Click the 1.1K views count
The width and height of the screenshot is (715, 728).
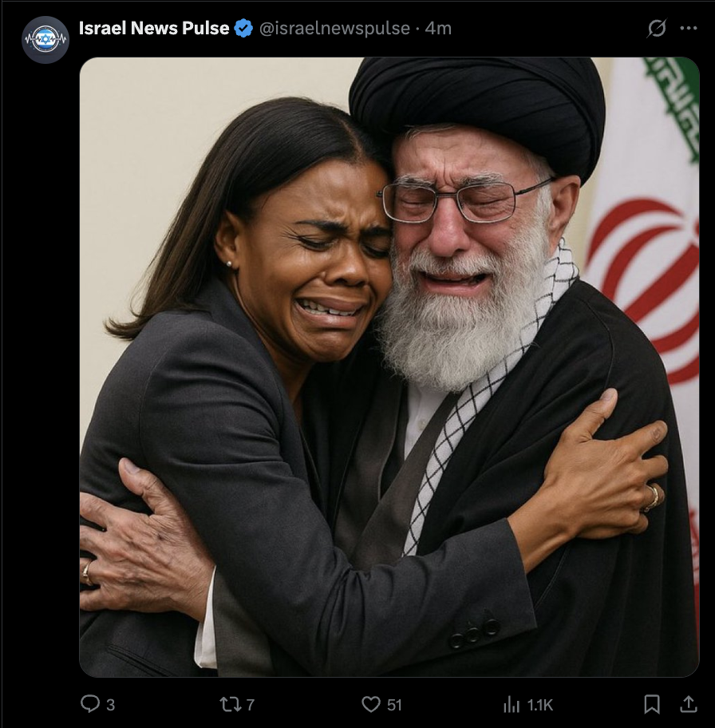click(x=540, y=705)
